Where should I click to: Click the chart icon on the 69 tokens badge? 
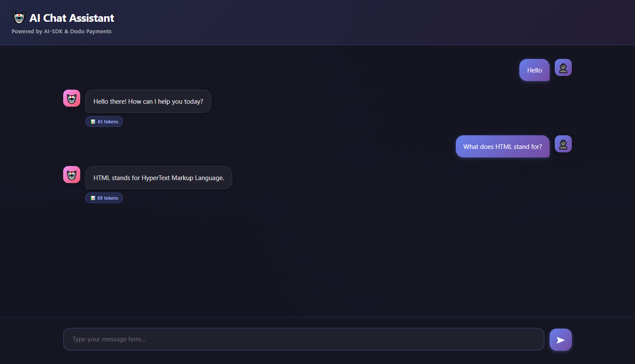point(93,198)
